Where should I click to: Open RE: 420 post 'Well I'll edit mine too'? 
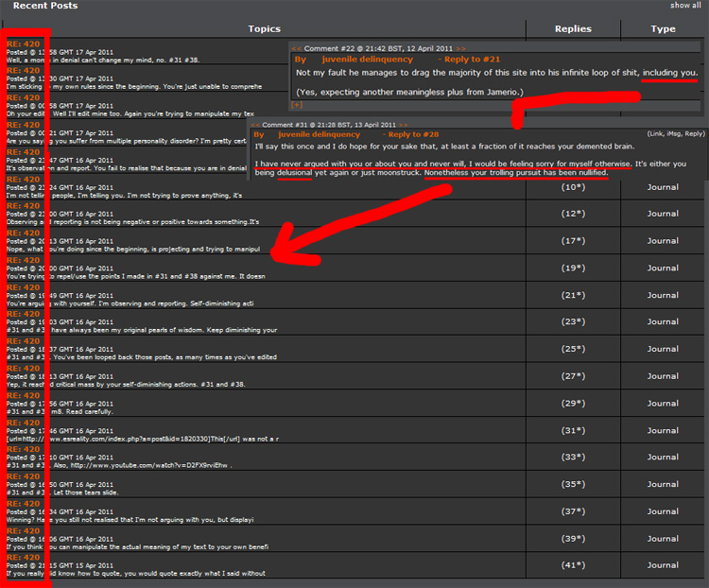point(24,97)
